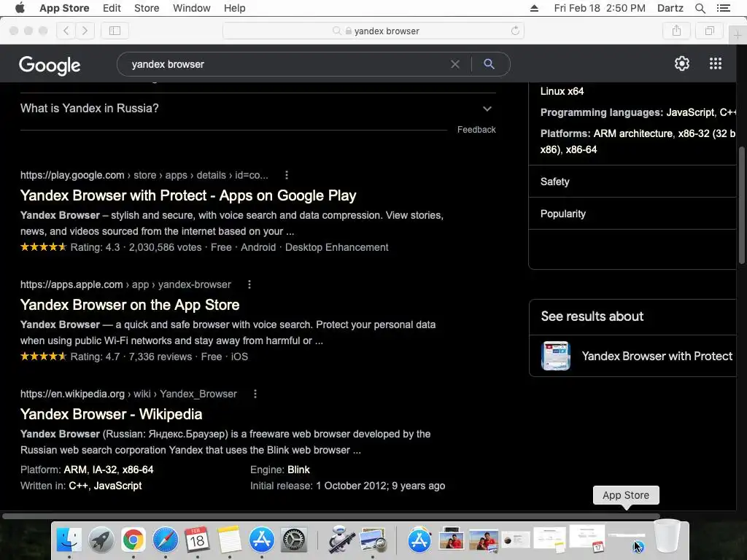Open Notification Center list icon
This screenshot has height=560, width=747.
point(723,8)
